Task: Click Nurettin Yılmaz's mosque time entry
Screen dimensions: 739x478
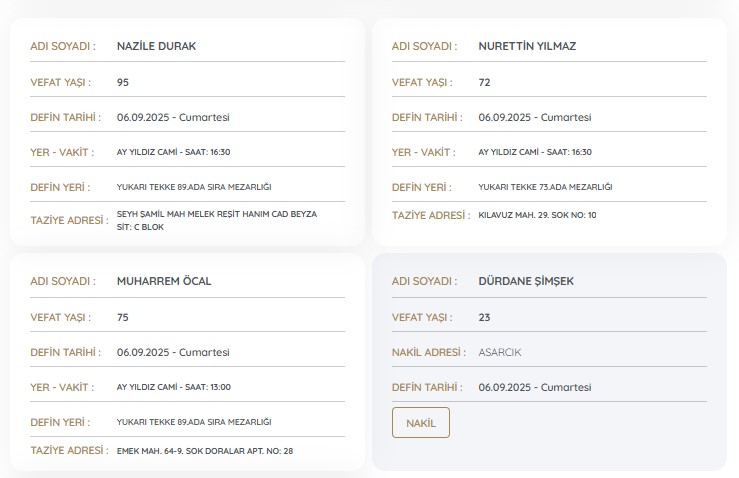Action: (535, 152)
